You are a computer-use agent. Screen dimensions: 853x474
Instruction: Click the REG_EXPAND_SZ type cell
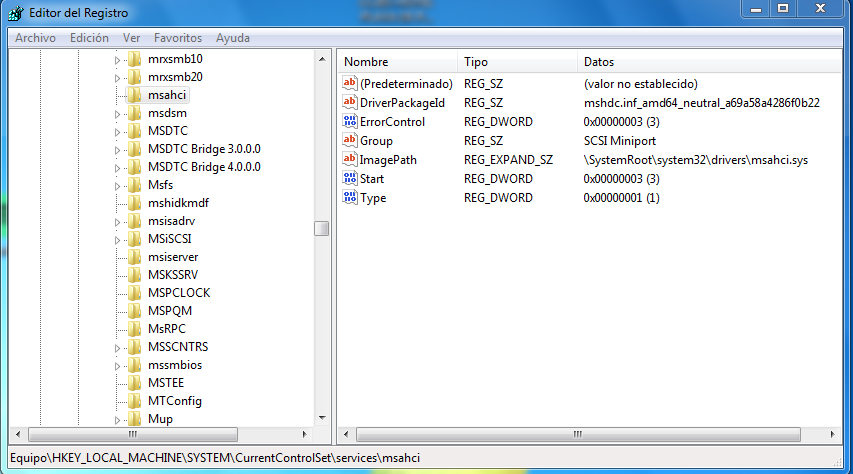point(508,160)
